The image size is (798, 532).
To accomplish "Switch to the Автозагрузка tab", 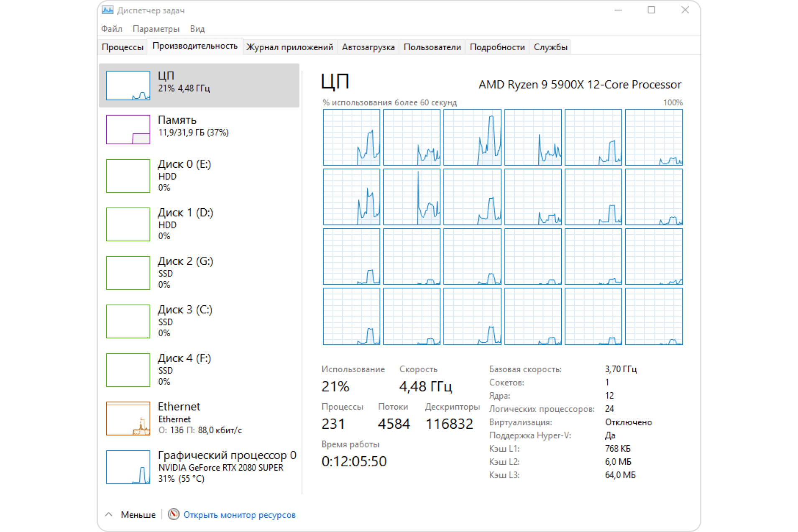I will click(x=368, y=47).
